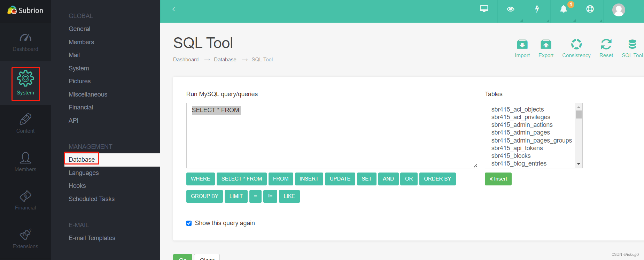Image resolution: width=644 pixels, height=260 pixels.
Task: Insert SELECT * FROM keyword button
Action: 242,179
